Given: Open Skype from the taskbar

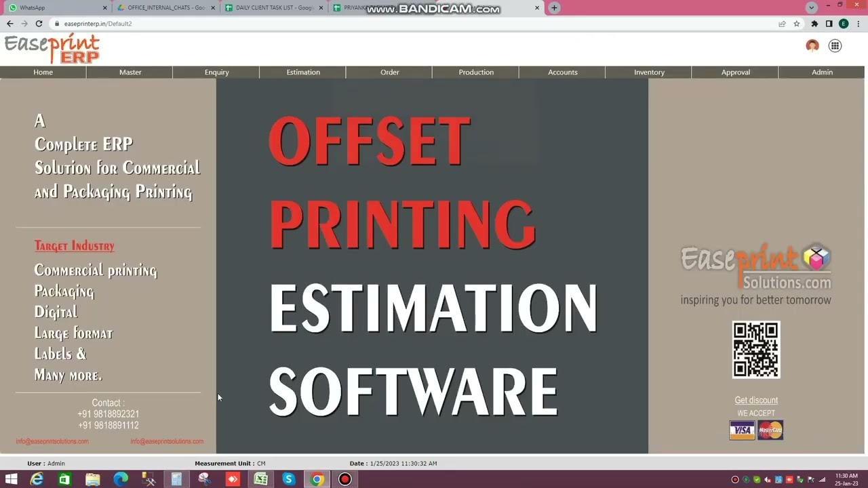Looking at the screenshot, I should pyautogui.click(x=289, y=479).
